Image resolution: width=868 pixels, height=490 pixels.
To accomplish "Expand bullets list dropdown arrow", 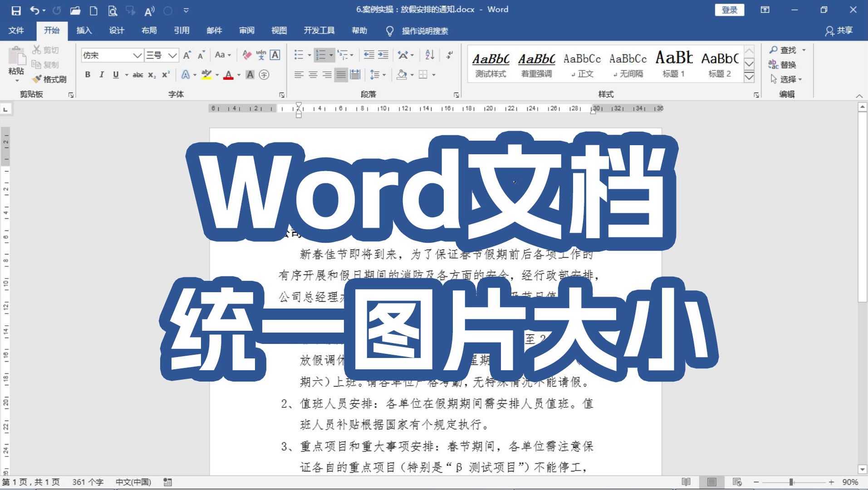I will tap(309, 55).
